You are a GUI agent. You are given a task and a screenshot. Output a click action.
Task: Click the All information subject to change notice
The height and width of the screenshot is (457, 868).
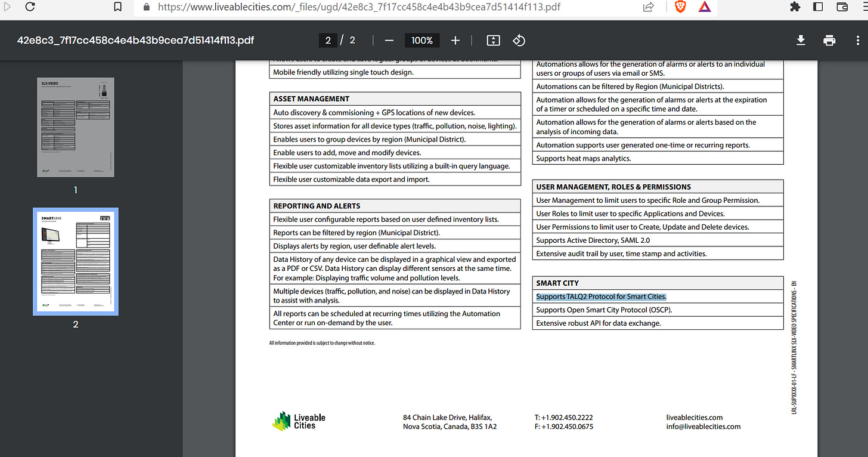point(322,343)
